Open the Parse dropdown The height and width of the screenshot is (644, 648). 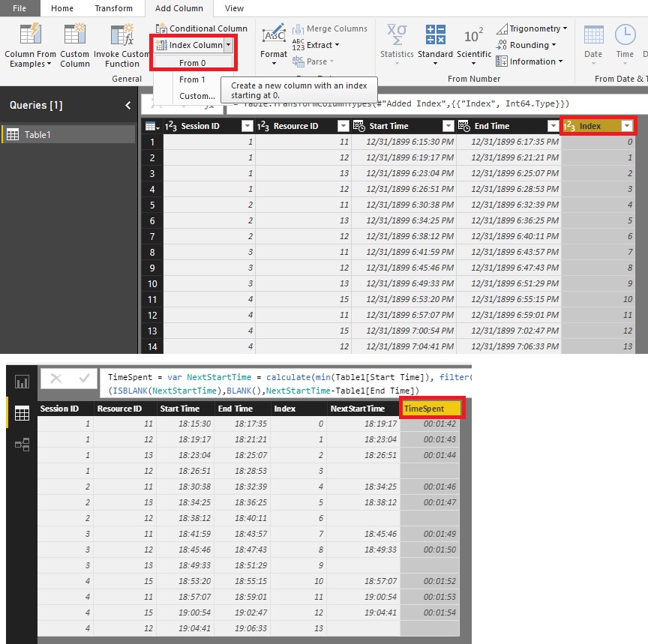pyautogui.click(x=313, y=61)
